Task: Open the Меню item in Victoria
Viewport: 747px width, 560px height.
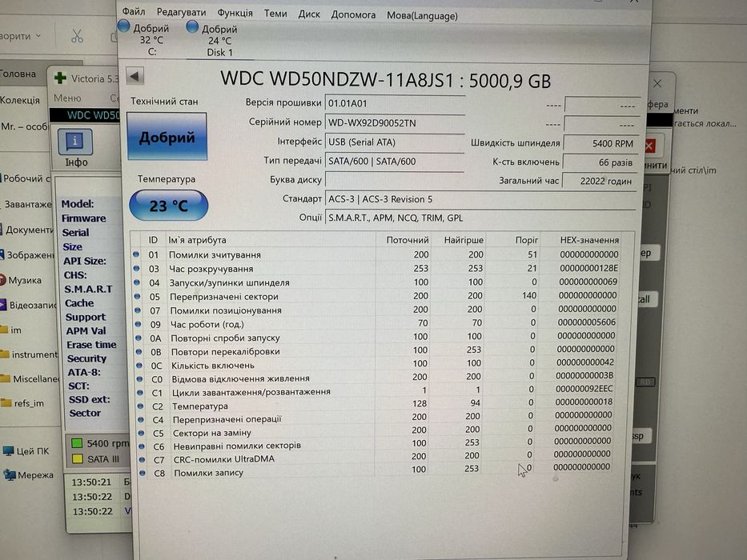Action: pos(67,98)
